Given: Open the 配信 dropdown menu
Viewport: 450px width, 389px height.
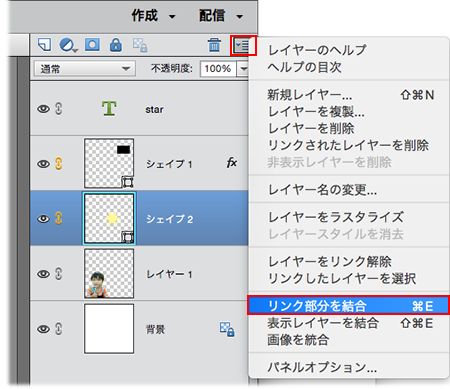Looking at the screenshot, I should coord(221,16).
